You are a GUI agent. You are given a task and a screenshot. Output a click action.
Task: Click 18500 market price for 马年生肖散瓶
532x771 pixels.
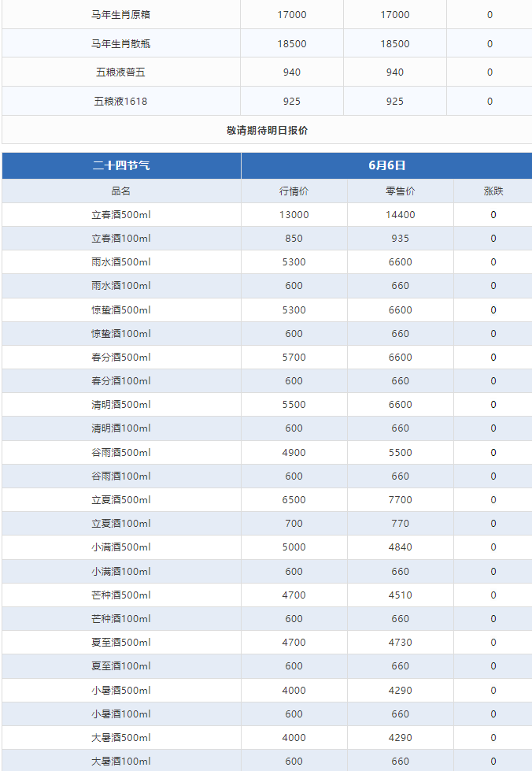pos(292,44)
